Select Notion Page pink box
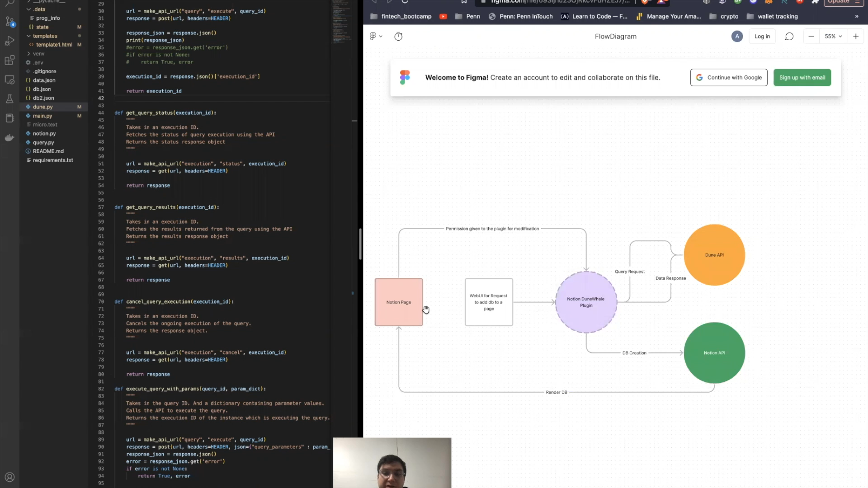The width and height of the screenshot is (868, 488). tap(398, 302)
